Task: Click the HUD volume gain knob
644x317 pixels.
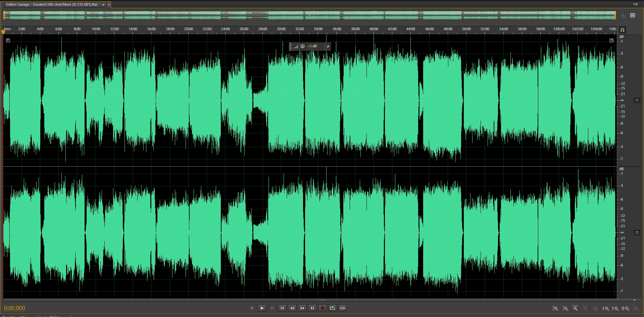Action: (302, 46)
